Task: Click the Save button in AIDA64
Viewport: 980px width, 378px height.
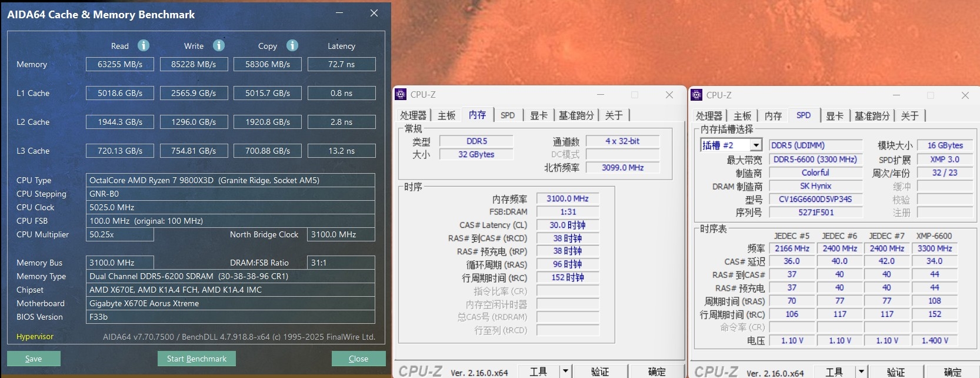Action: pyautogui.click(x=34, y=359)
